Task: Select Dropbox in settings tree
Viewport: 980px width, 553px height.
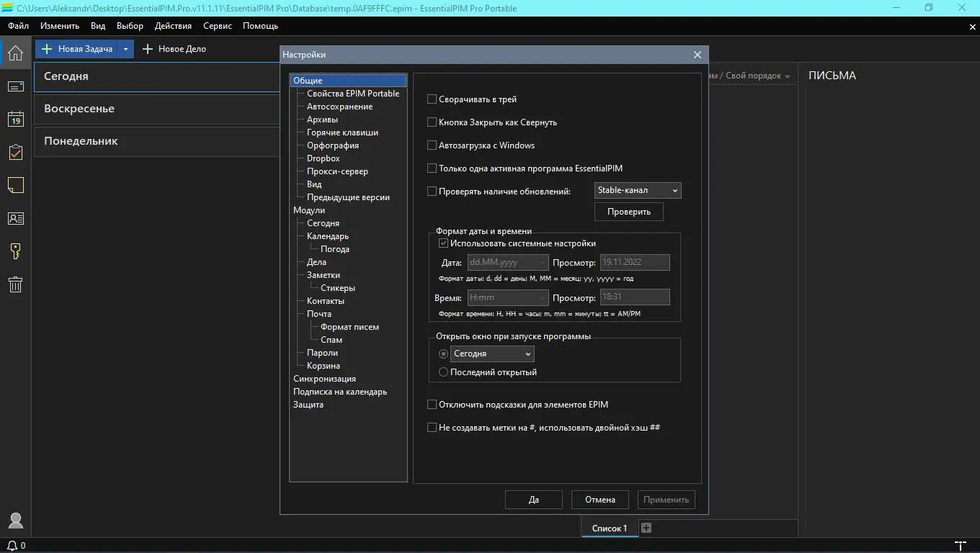Action: (324, 158)
